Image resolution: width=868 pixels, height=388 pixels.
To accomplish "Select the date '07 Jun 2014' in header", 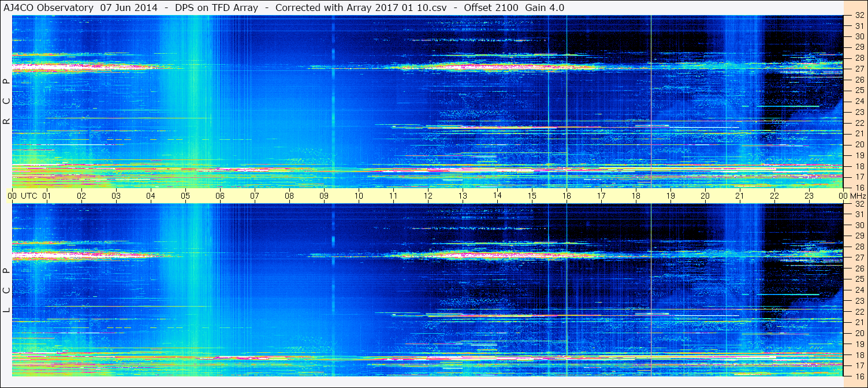I will [129, 8].
